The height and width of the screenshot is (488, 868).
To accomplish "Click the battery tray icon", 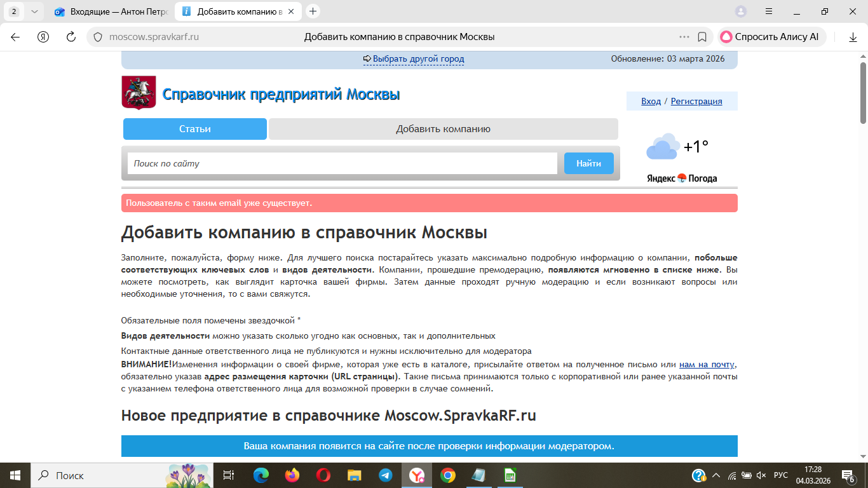I will click(x=745, y=475).
